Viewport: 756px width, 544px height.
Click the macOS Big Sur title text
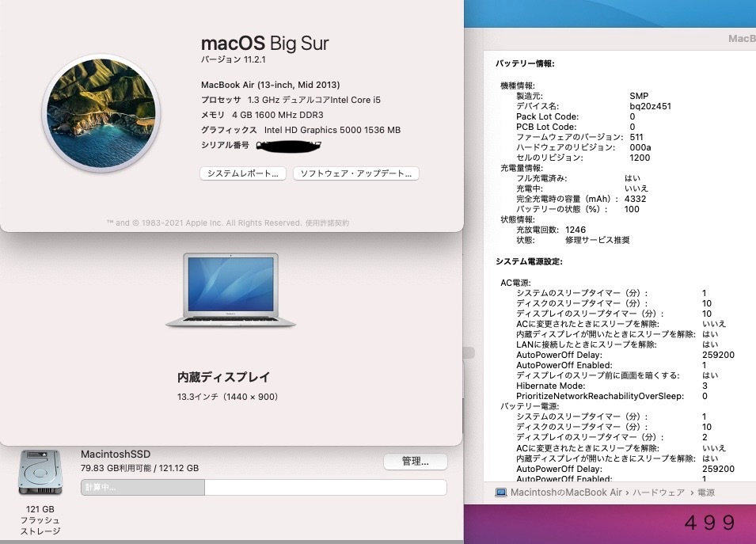(264, 44)
